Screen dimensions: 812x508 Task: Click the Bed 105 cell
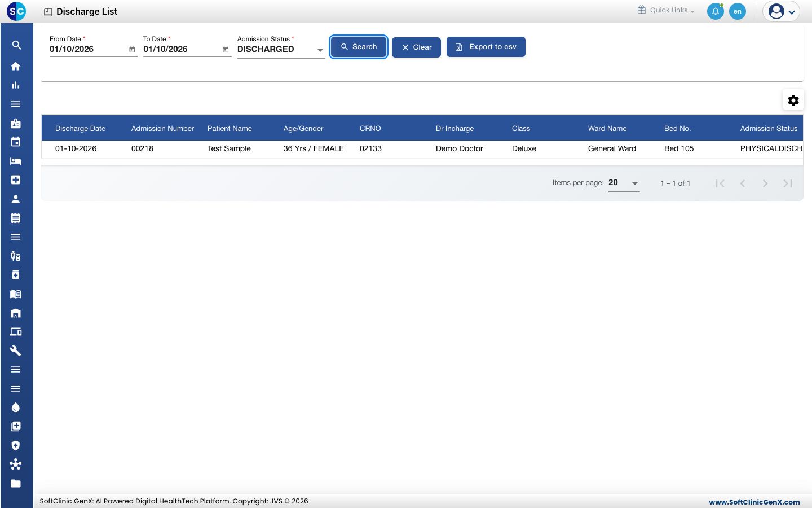tap(679, 148)
